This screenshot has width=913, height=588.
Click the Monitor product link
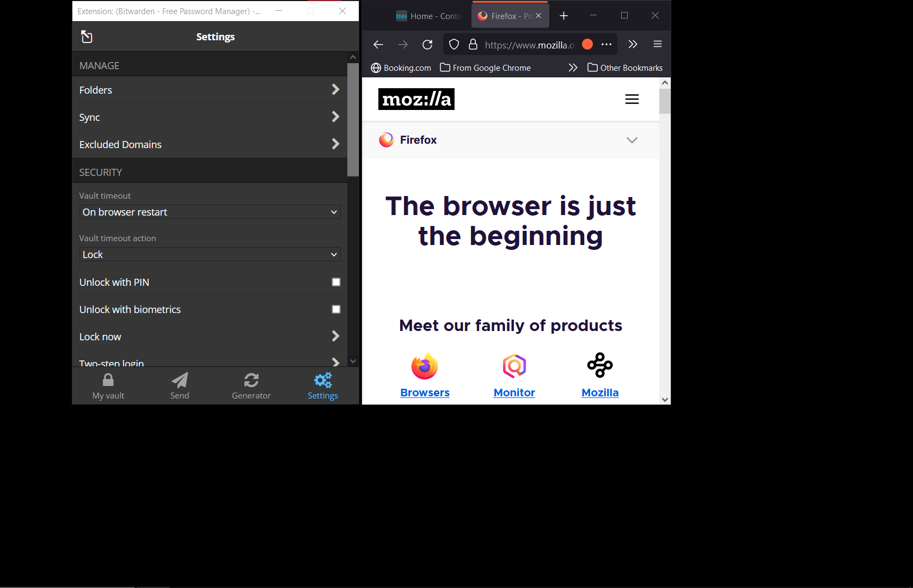pyautogui.click(x=514, y=393)
